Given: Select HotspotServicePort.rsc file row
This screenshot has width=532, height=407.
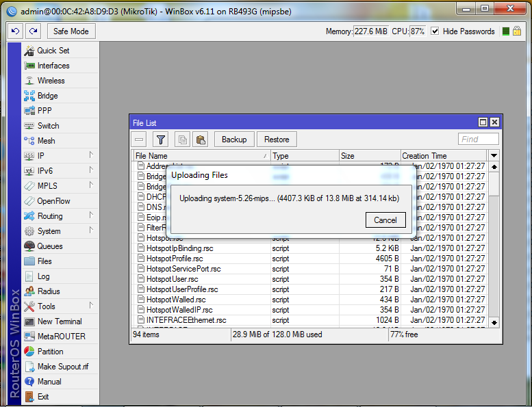Looking at the screenshot, I should [x=310, y=269].
